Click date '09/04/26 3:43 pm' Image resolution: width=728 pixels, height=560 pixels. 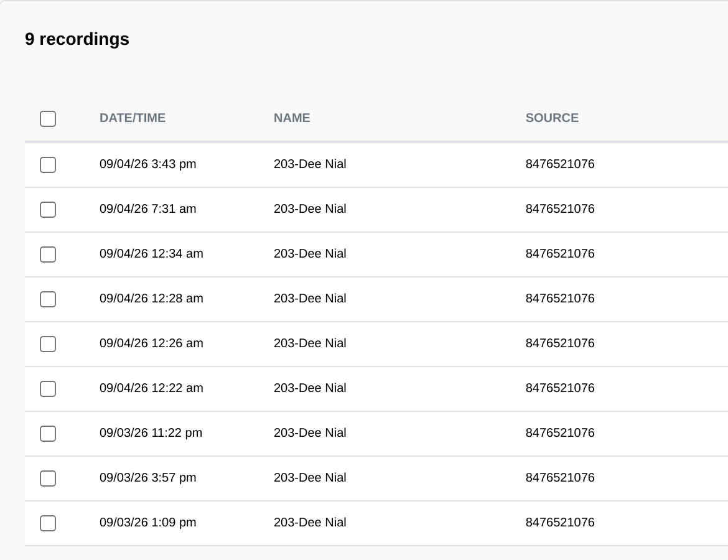(x=147, y=164)
